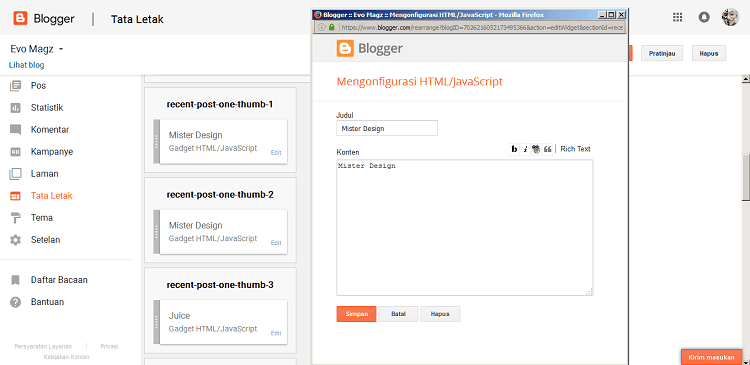
Task: Click the green padlock icon in popup
Action: point(331,28)
